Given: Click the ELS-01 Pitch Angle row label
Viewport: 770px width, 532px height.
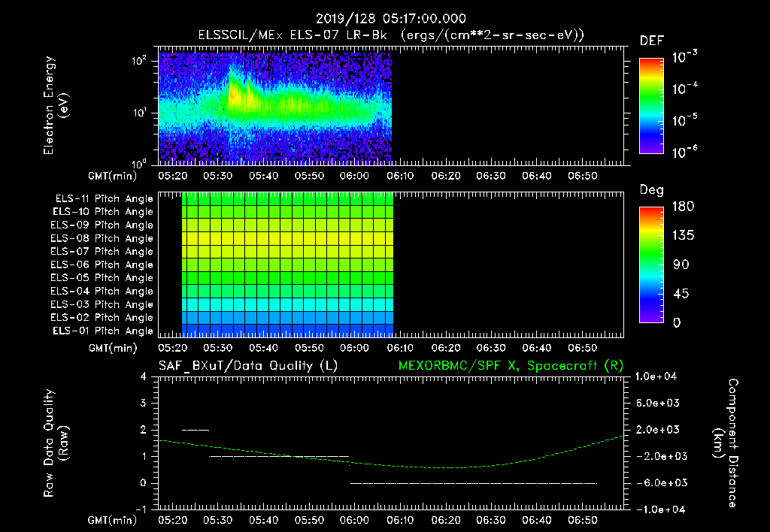Looking at the screenshot, I should pyautogui.click(x=103, y=331).
